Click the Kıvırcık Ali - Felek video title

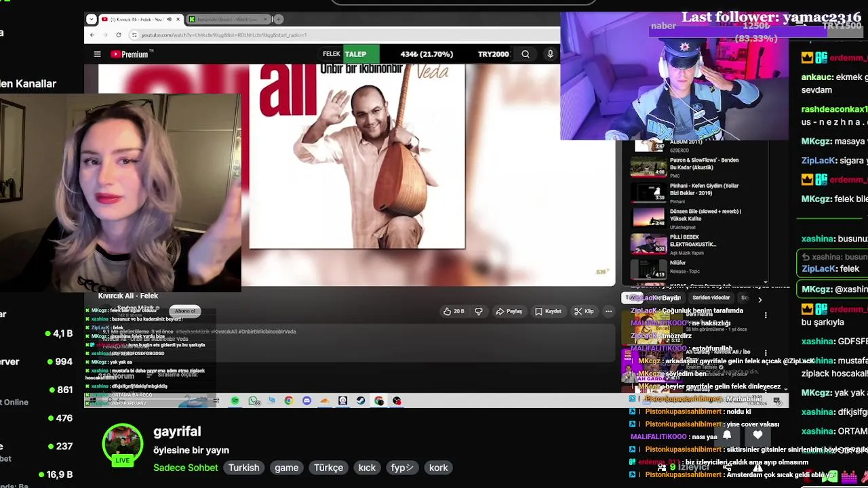tap(128, 296)
